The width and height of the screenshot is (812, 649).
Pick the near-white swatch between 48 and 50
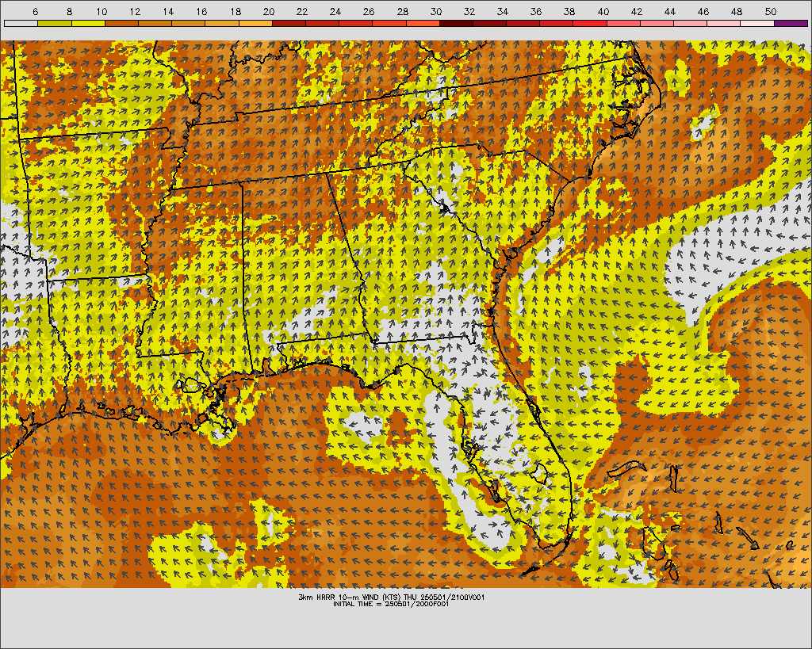757,23
